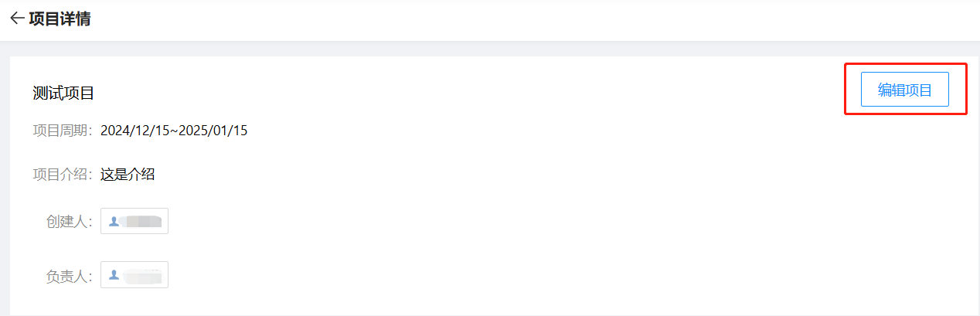Click the 测试项目 project name heading

63,93
